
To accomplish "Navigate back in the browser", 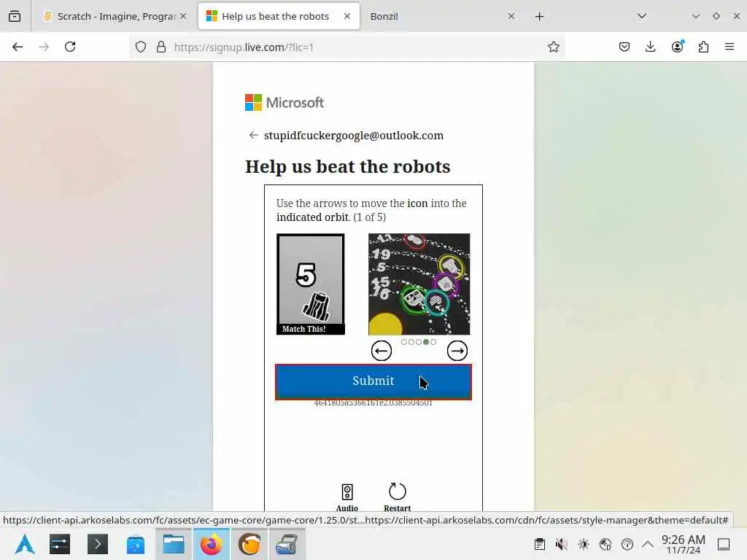I will 18,47.
